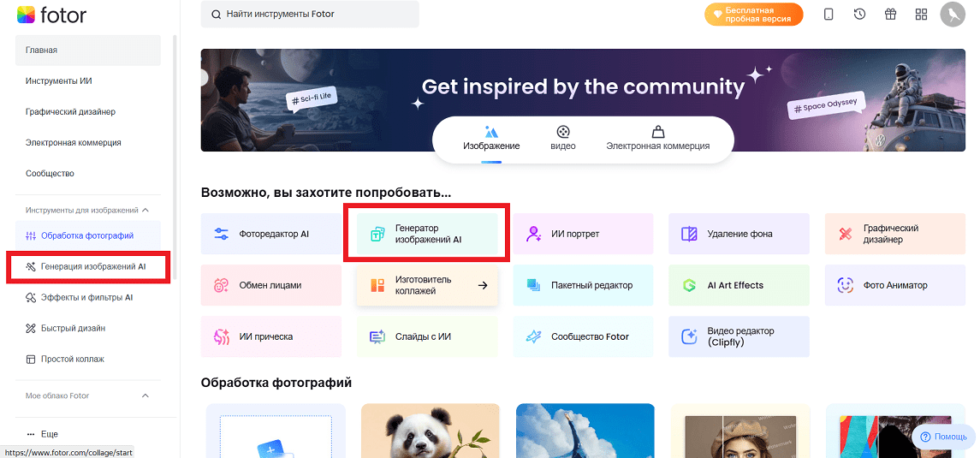The height and width of the screenshot is (458, 980).
Task: Open the history clock icon
Action: [x=859, y=15]
